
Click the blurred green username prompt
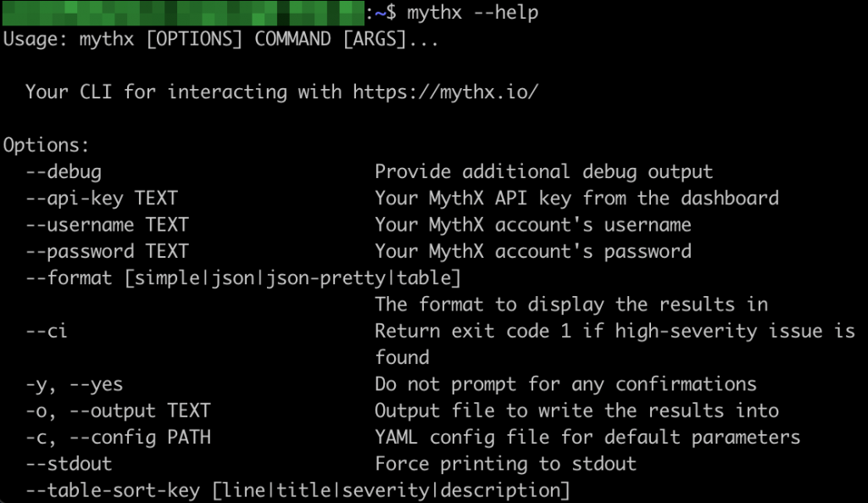[184, 13]
